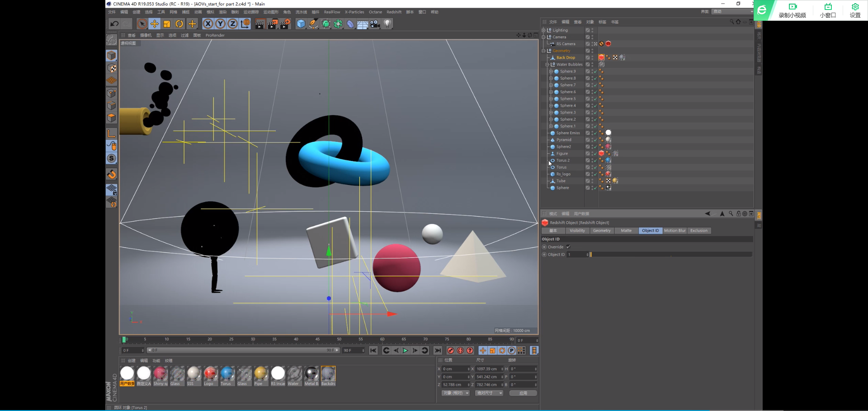Click the Enable Axis L icon
868x411 pixels.
tap(112, 133)
